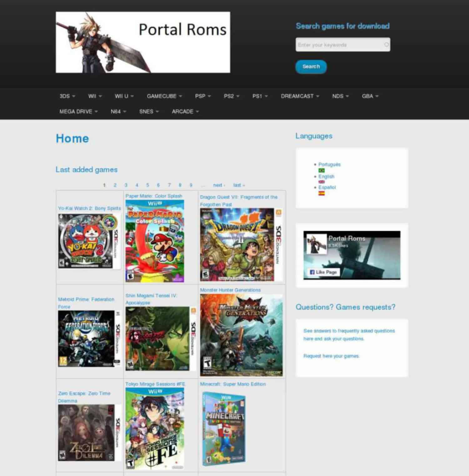Expand the WII U menu dropdown
This screenshot has height=476, width=469.
(x=124, y=96)
